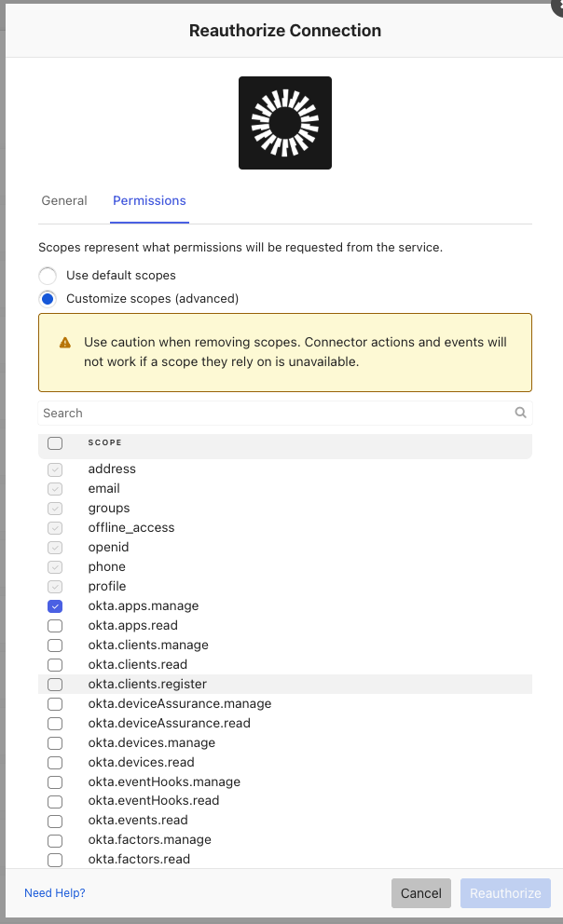
Task: Select the okta.eventHooks.manage checkbox
Action: [x=55, y=781]
